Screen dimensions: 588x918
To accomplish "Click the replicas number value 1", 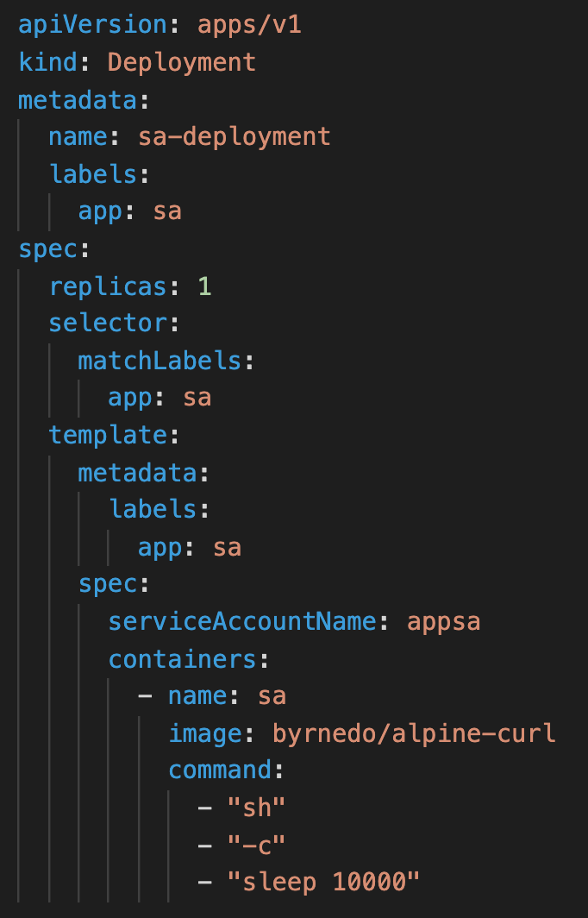I will pyautogui.click(x=204, y=286).
